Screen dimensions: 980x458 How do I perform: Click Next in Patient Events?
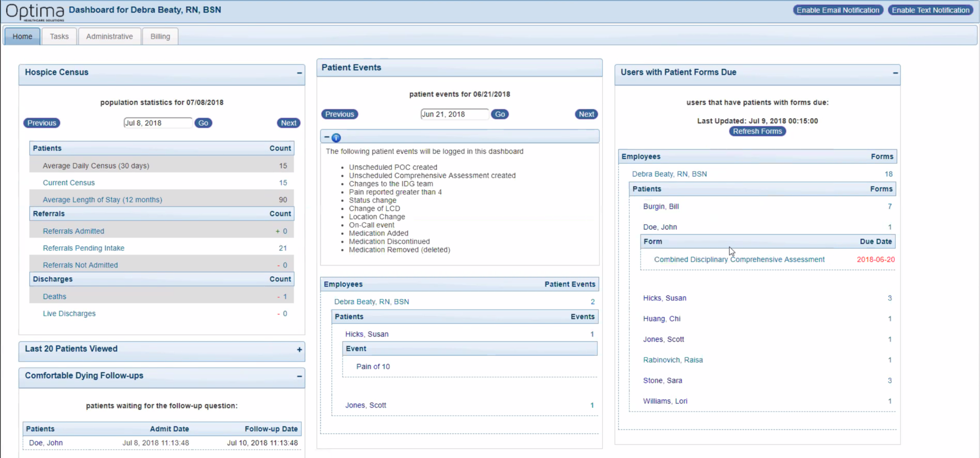[586, 114]
